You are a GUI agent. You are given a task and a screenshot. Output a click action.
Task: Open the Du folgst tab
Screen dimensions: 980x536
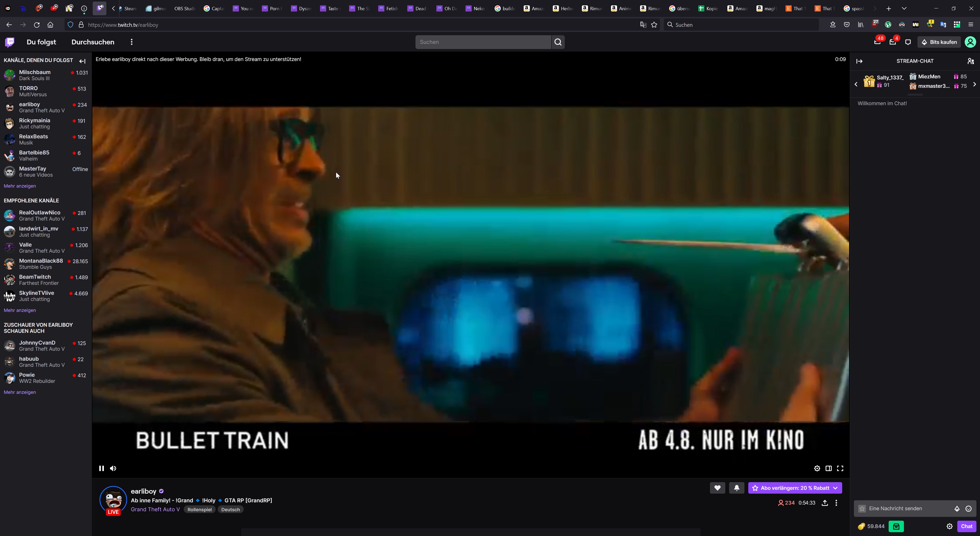pyautogui.click(x=41, y=42)
